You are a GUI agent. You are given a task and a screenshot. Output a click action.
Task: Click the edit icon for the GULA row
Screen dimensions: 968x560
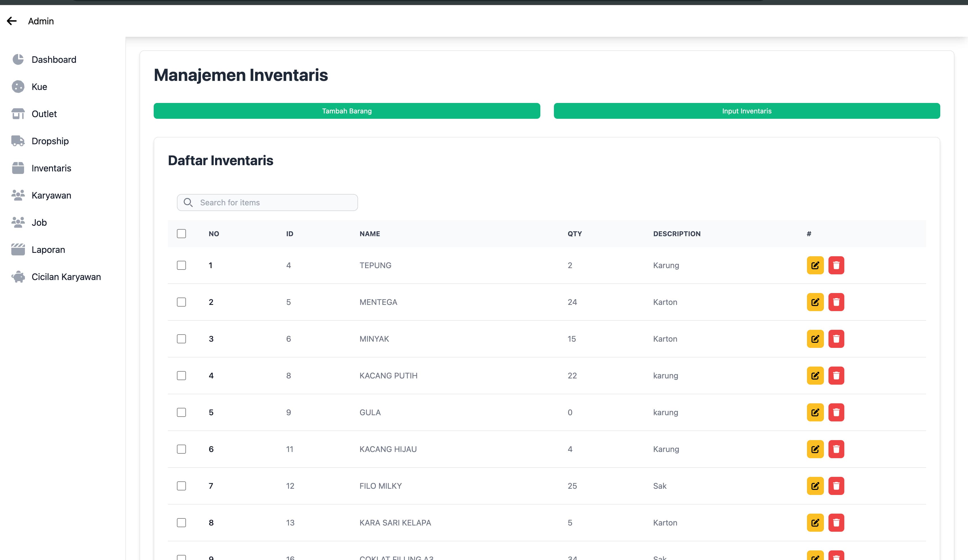(x=815, y=412)
